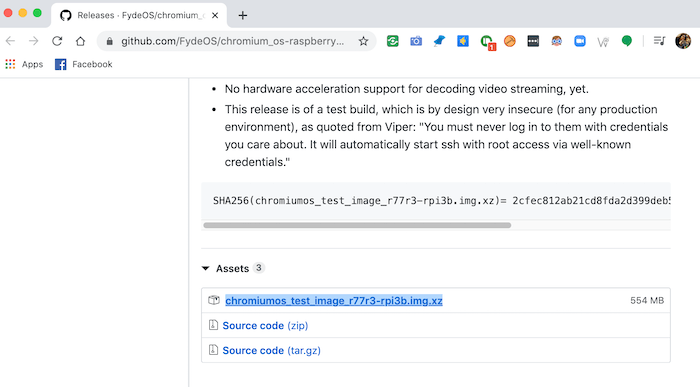Open the dark password dots extension
The height and width of the screenshot is (387, 700).
click(533, 41)
